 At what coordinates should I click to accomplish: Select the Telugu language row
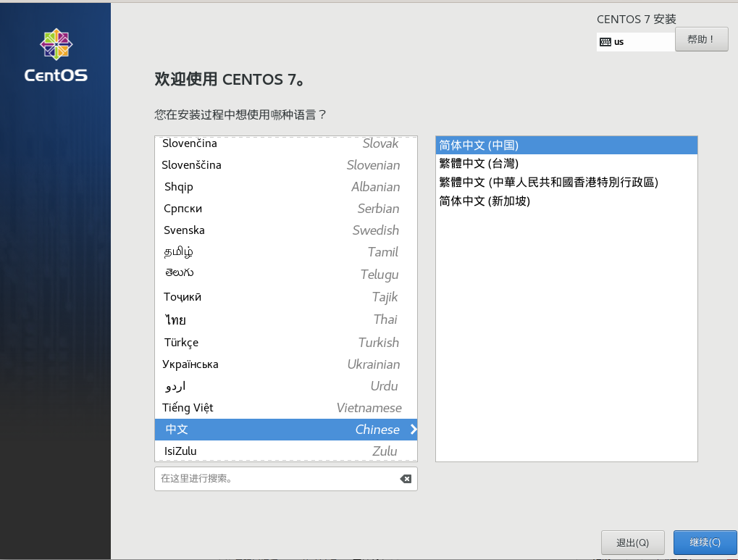point(285,274)
